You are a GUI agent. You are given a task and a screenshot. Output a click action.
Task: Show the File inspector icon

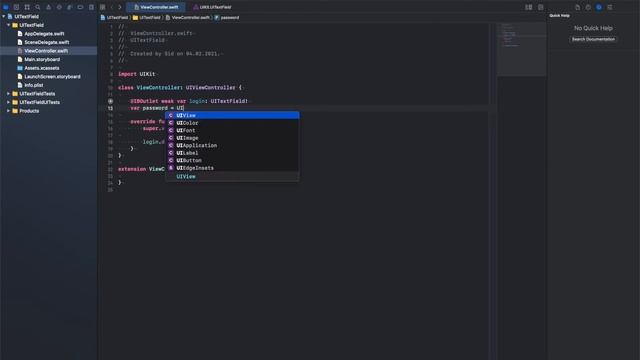(x=577, y=7)
